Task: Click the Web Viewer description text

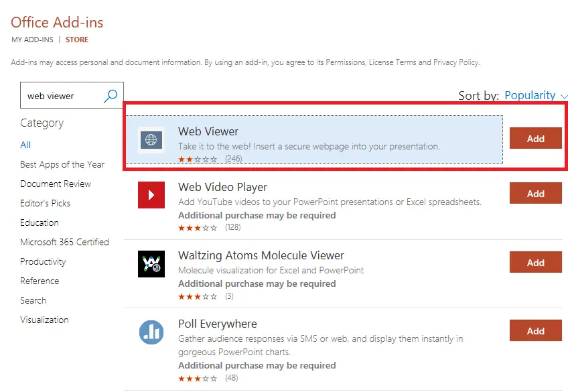Action: (309, 146)
